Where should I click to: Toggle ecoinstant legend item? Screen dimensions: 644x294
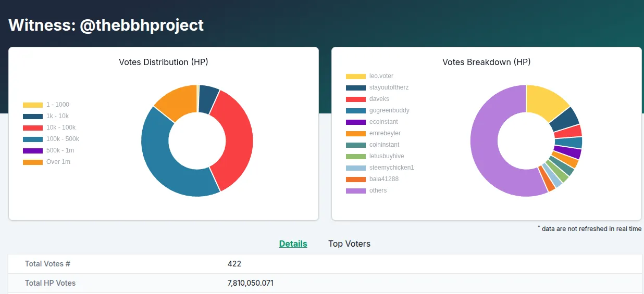pyautogui.click(x=372, y=122)
